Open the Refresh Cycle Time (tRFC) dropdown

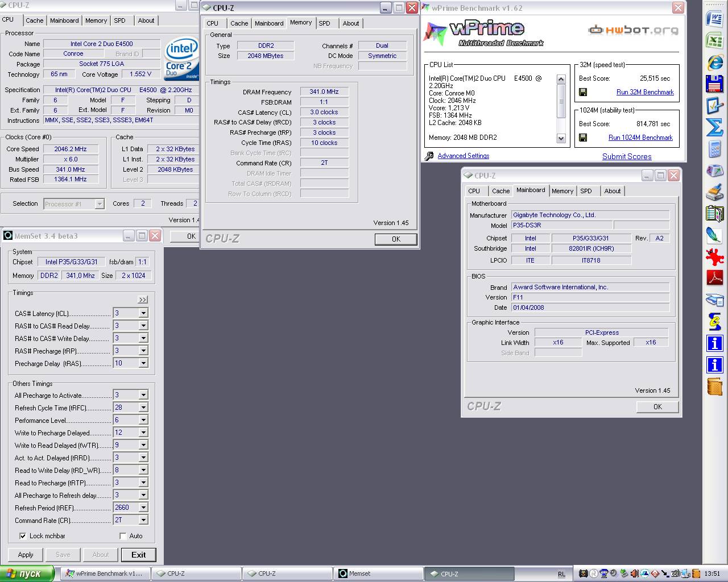[143, 408]
